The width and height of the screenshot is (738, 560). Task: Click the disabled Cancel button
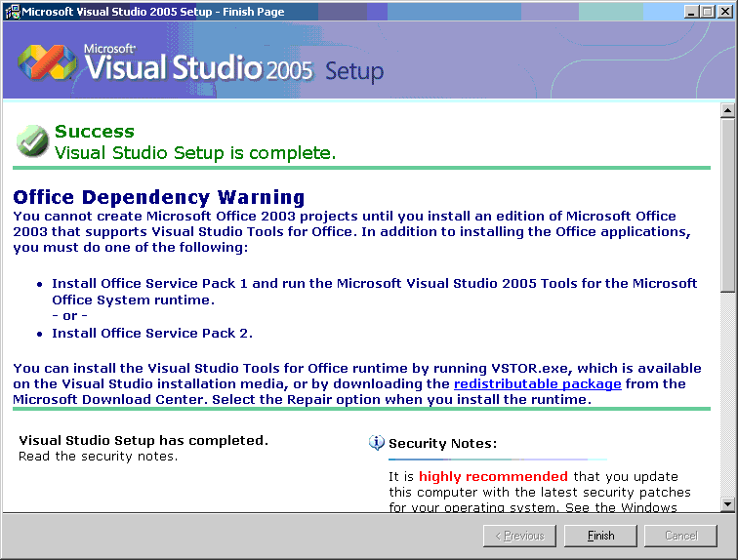pyautogui.click(x=680, y=536)
